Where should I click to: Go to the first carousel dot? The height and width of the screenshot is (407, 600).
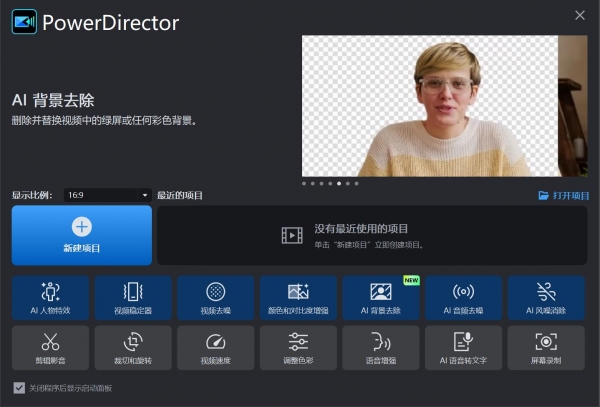tap(304, 184)
